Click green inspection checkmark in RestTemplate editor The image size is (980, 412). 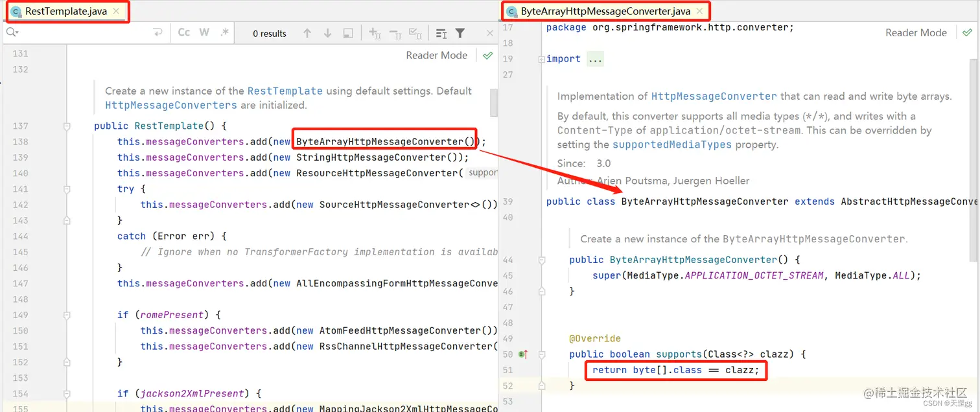click(487, 56)
